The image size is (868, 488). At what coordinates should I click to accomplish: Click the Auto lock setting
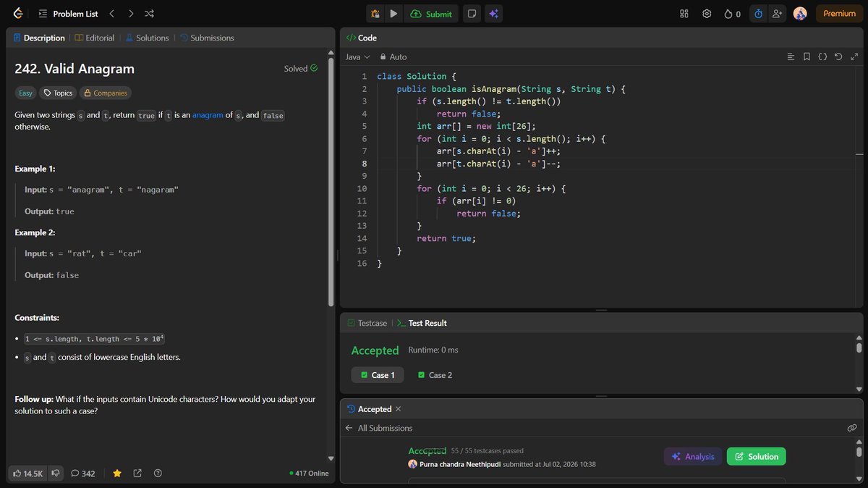point(393,56)
